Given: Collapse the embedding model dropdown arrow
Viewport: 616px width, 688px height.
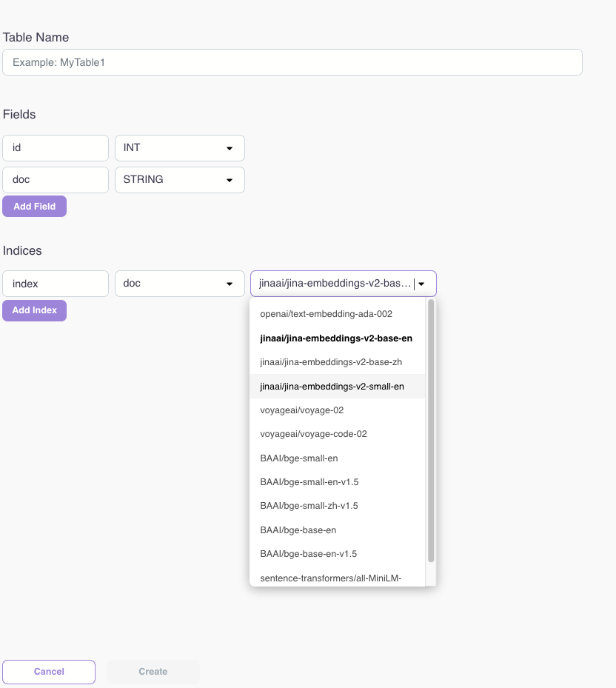Looking at the screenshot, I should coord(421,284).
